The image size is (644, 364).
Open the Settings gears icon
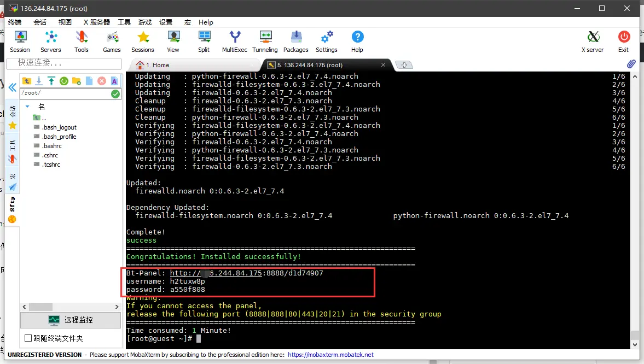click(x=327, y=42)
